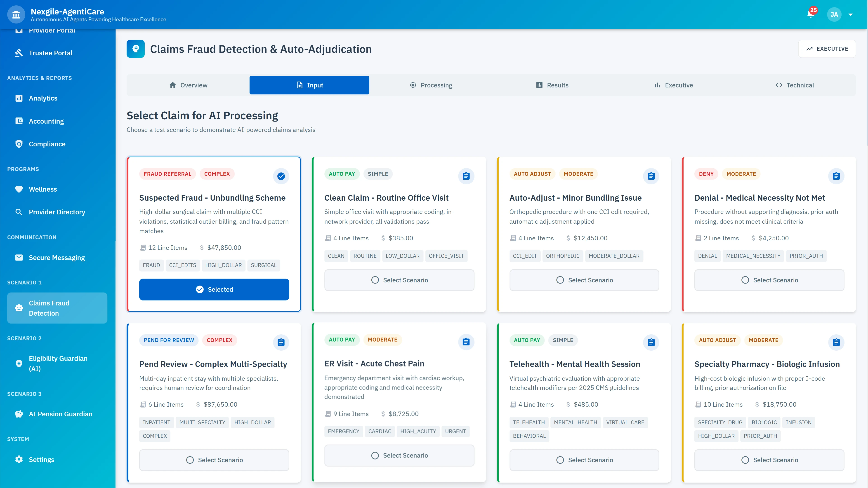Click the clipboard icon on Denial card

836,176
